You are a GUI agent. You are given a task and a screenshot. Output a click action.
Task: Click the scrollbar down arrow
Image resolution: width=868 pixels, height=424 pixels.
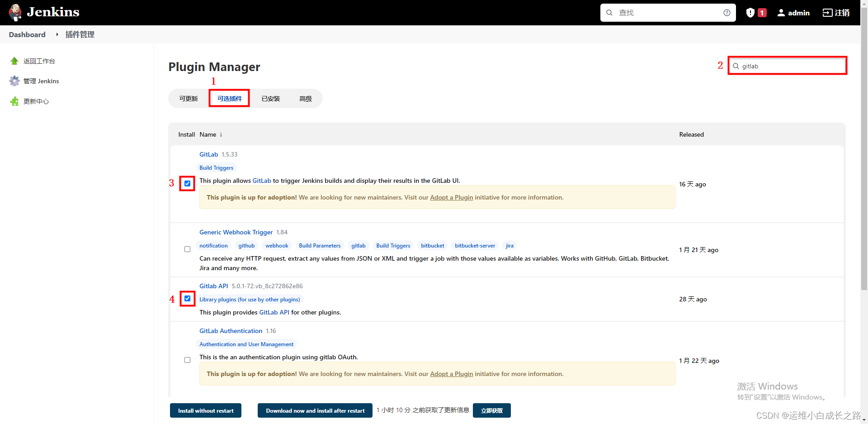(864, 420)
